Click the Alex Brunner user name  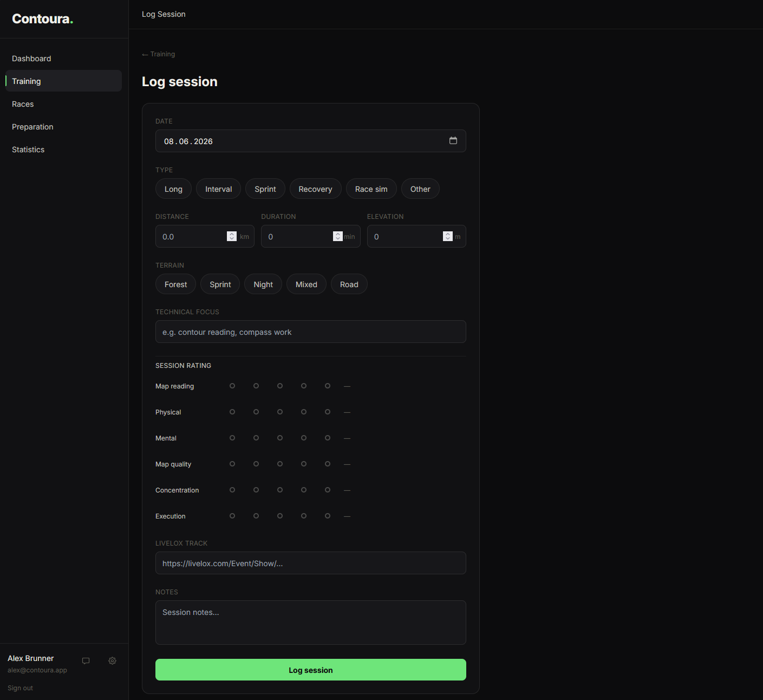pos(31,658)
